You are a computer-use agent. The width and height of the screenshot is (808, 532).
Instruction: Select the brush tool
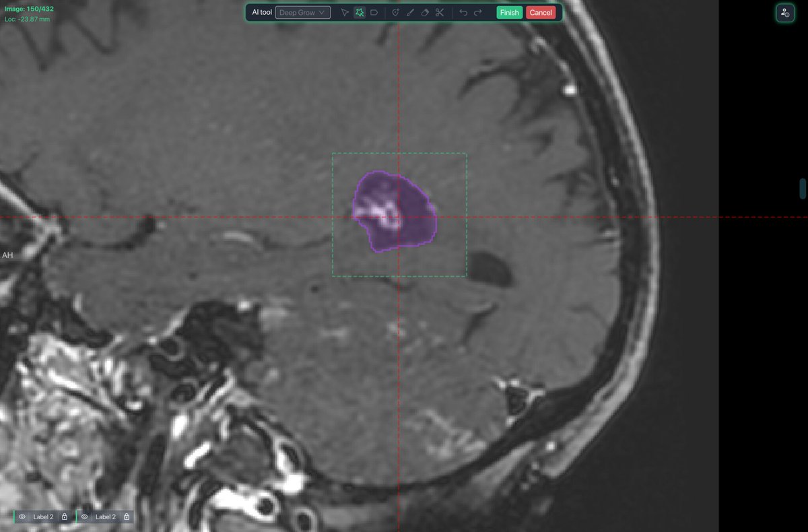pyautogui.click(x=410, y=12)
